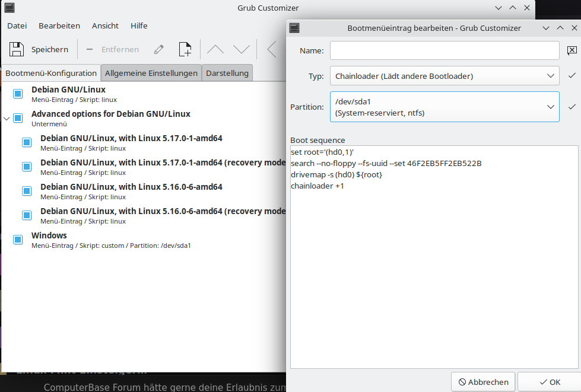Maximize the Bootmenüeintrag bearbeiten dialog
Image resolution: width=581 pixels, height=392 pixels.
560,28
